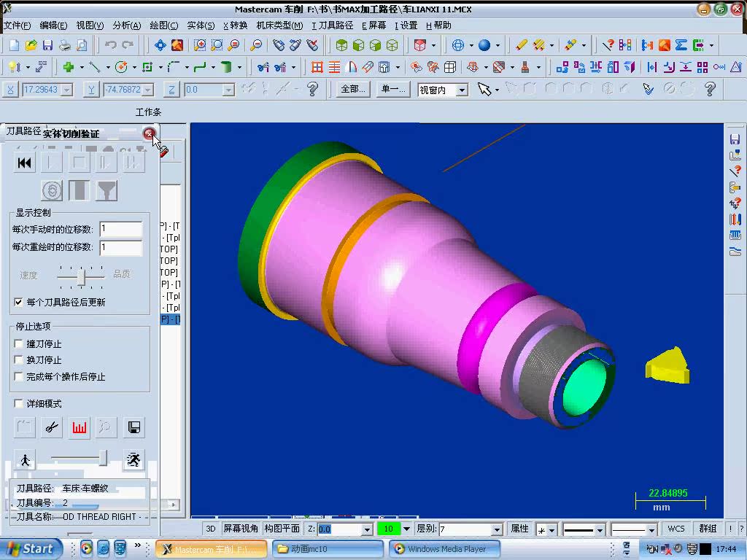
Task: Click the walking man slow speed icon
Action: (25, 460)
